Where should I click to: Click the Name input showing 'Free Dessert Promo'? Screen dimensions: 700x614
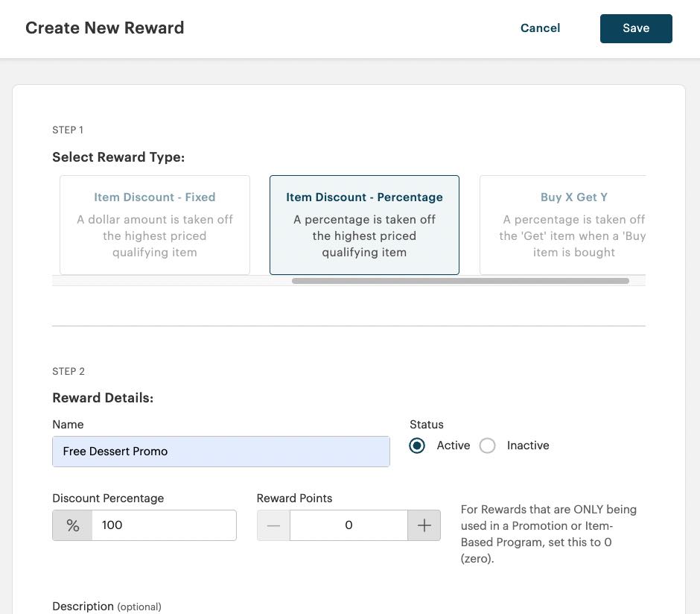[220, 451]
